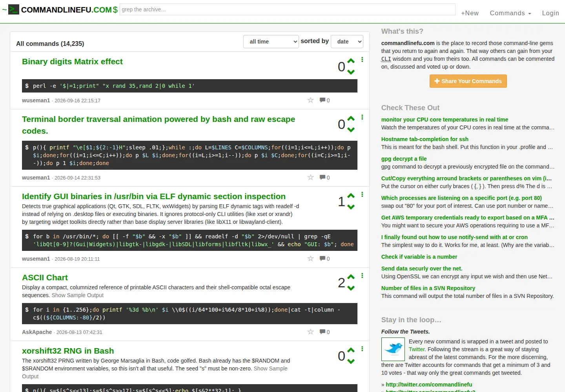Open comments icon under the ASCII Chart command

(323, 332)
